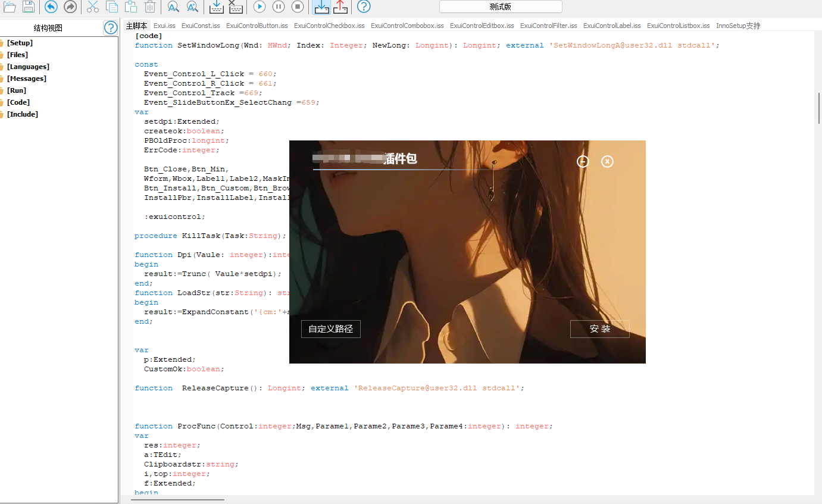Click the Cut scissors icon
This screenshot has height=504, width=822.
coord(93,7)
